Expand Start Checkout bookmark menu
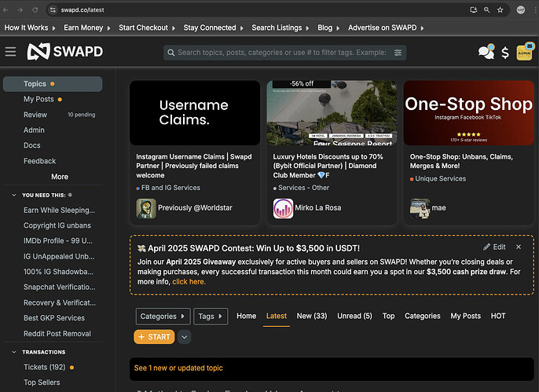The width and height of the screenshot is (539, 392). pyautogui.click(x=147, y=27)
